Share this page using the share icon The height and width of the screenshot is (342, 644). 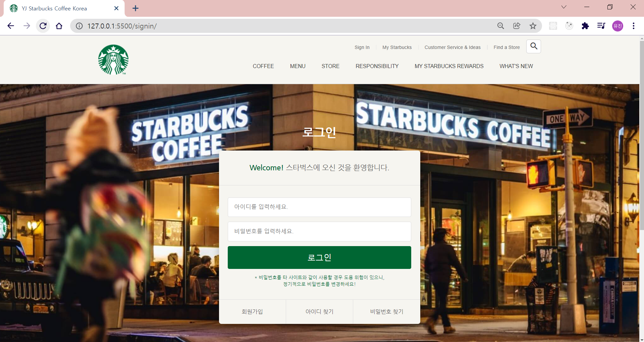[x=517, y=26]
